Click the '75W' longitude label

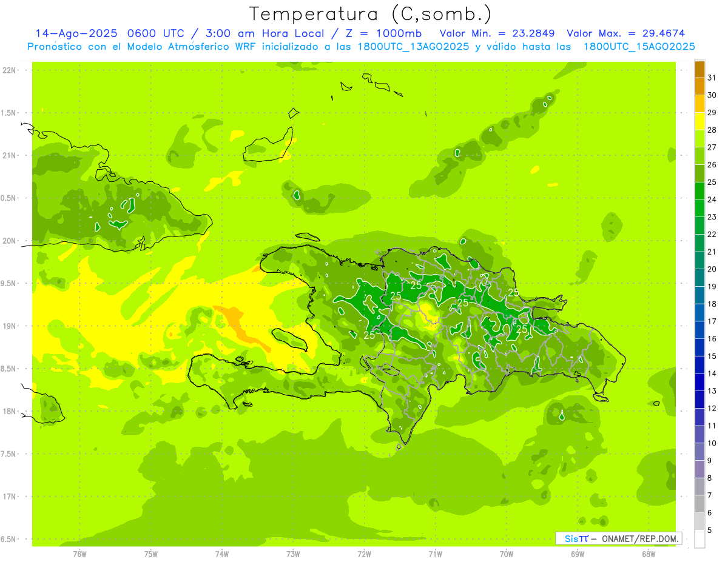tap(151, 554)
